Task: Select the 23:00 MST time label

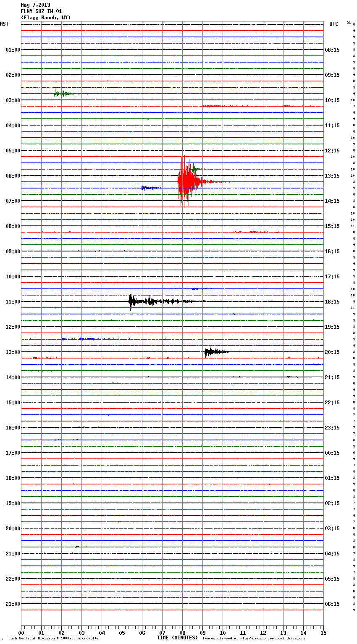Action: (x=13, y=604)
